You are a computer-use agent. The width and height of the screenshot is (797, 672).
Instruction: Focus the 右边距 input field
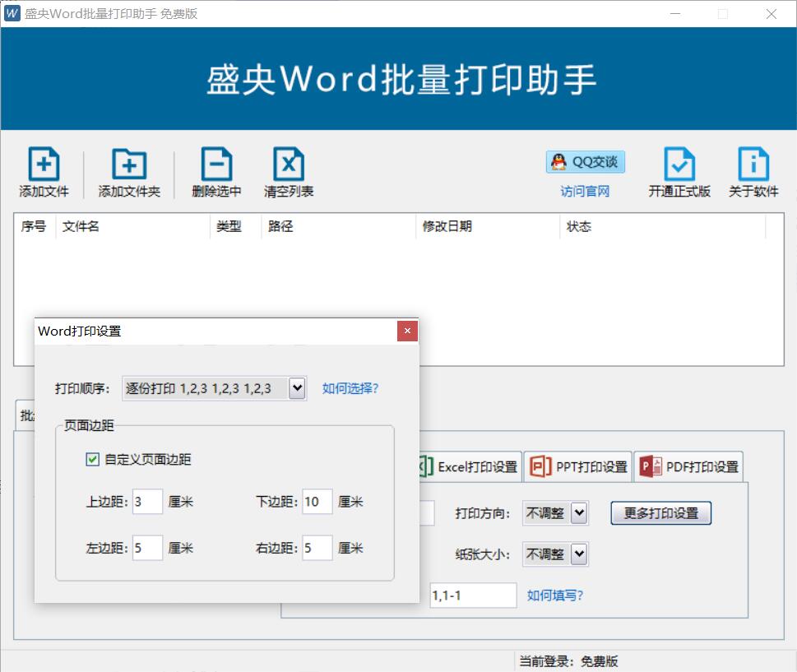(317, 548)
